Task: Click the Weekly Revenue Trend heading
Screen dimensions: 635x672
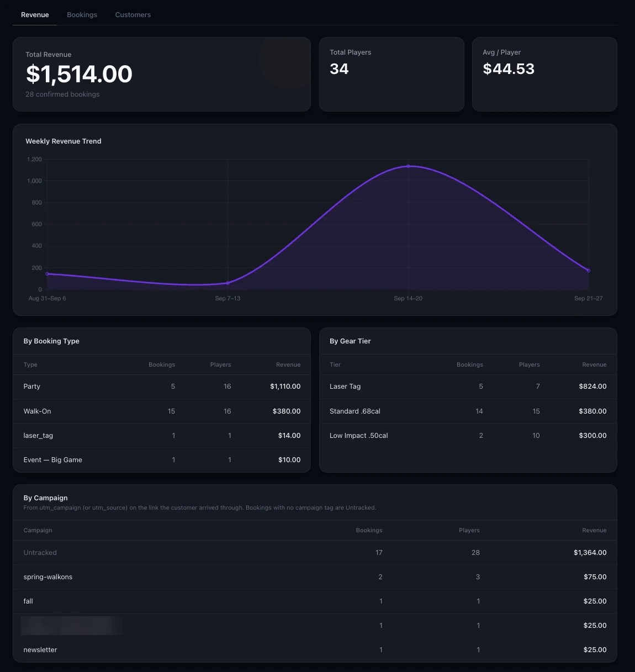Action: coord(64,141)
